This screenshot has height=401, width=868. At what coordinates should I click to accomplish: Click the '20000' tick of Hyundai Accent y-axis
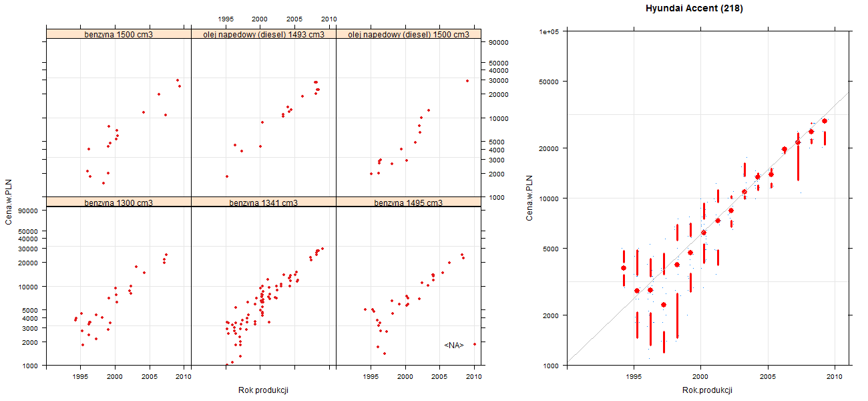[x=550, y=148]
